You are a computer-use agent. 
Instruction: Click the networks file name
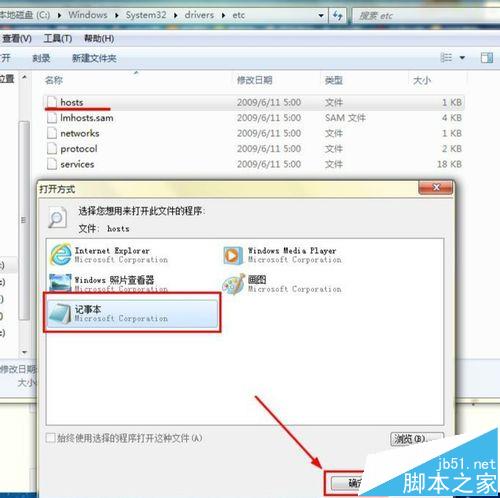[80, 133]
